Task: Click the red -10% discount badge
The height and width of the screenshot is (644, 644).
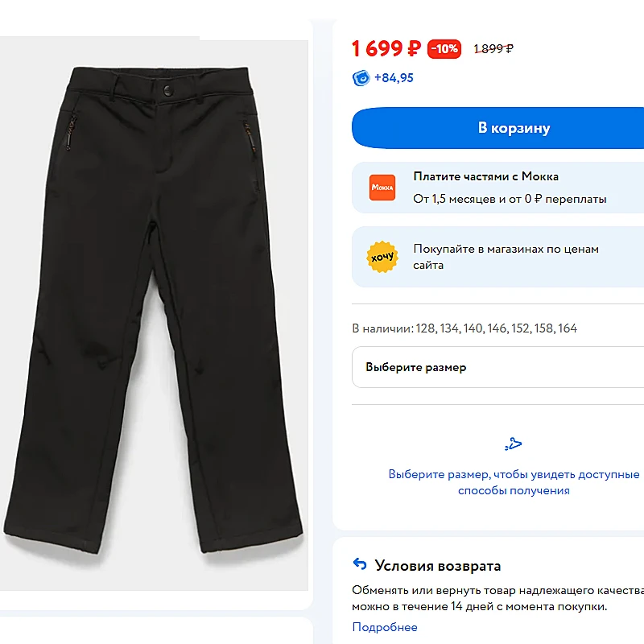Action: click(x=444, y=49)
